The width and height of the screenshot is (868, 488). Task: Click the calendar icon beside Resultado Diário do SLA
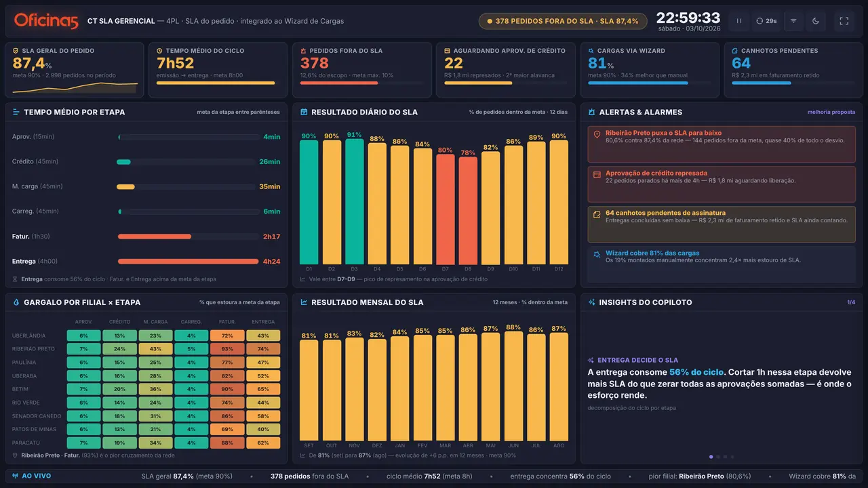point(304,112)
